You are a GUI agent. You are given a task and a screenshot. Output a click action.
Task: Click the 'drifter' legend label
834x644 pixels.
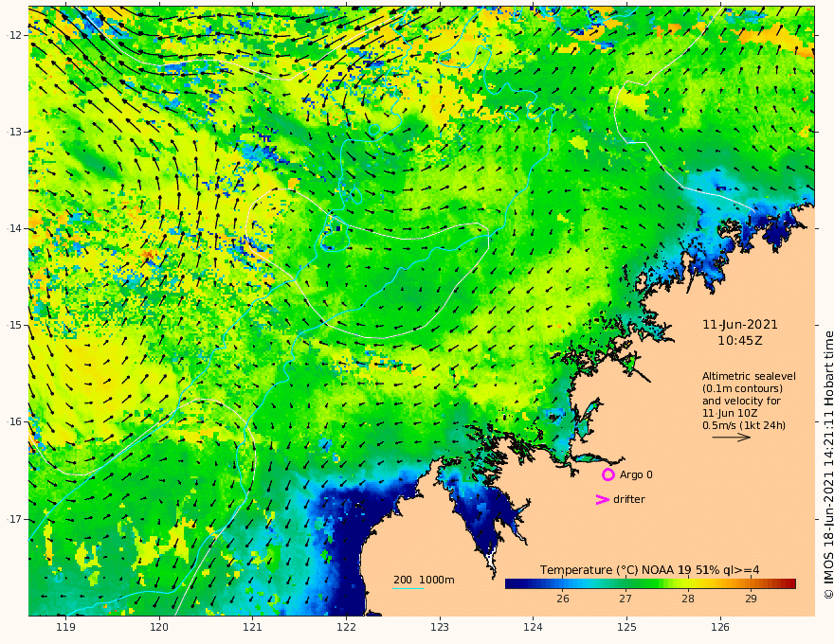[x=629, y=499]
